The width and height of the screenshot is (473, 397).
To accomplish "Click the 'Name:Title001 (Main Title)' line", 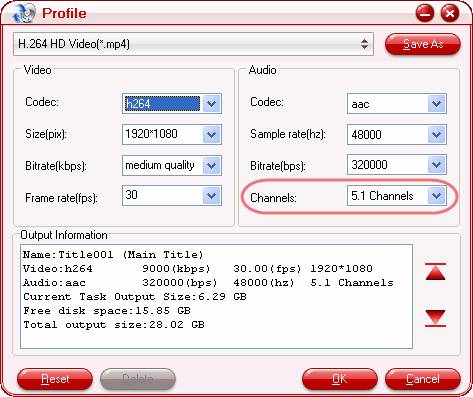I will pos(113,255).
